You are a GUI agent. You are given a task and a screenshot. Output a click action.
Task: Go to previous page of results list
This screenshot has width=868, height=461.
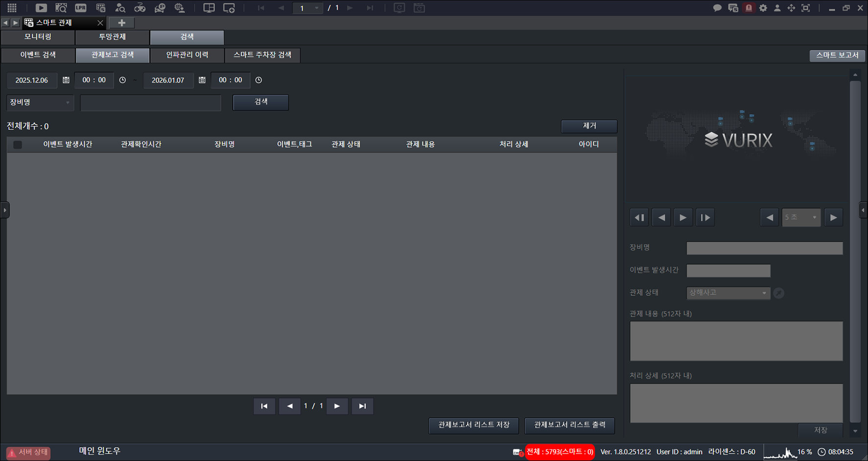click(289, 406)
